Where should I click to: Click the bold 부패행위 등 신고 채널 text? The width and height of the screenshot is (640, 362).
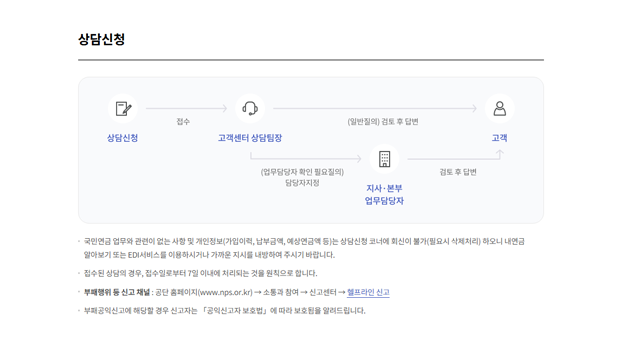click(x=117, y=292)
